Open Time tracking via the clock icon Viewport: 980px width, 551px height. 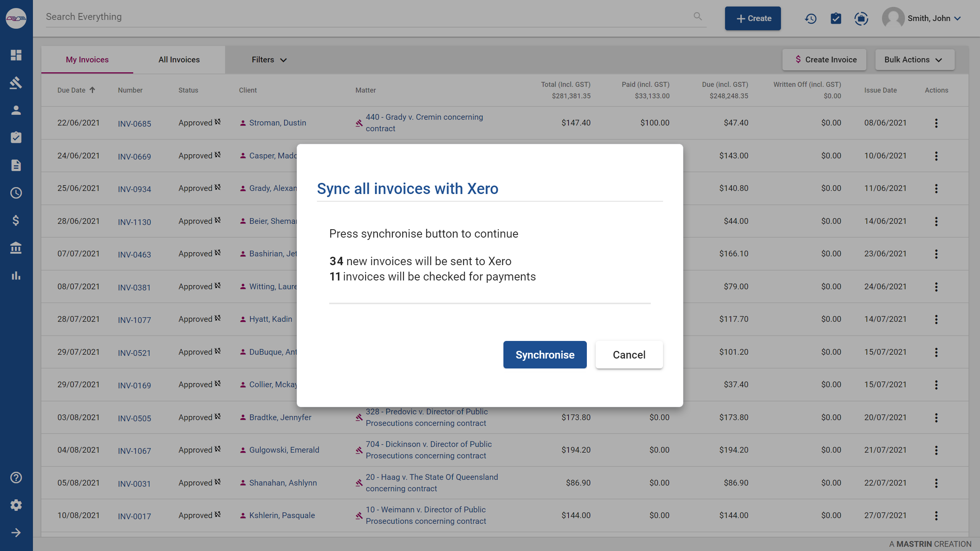click(x=16, y=193)
